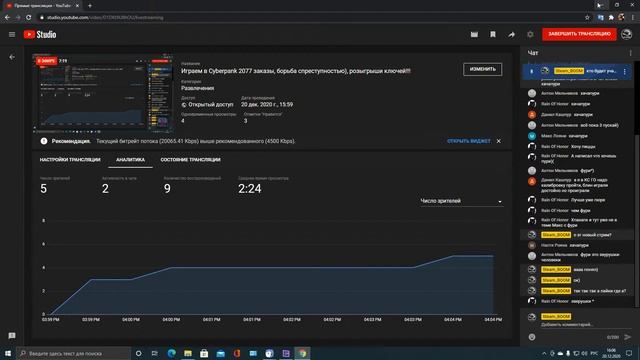Click the YouTube Studio logo
Image resolution: width=640 pixels, height=360 pixels.
40,35
